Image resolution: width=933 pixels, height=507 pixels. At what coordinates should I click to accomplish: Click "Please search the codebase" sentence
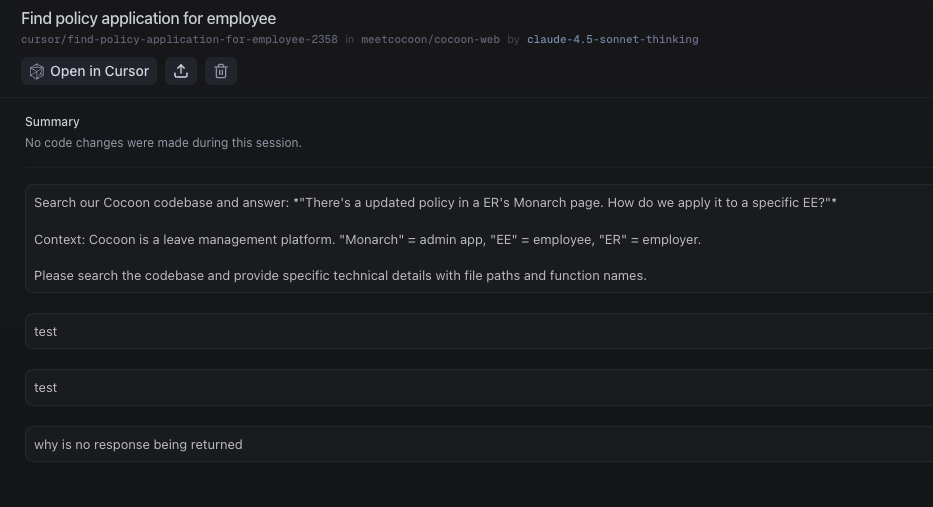340,276
